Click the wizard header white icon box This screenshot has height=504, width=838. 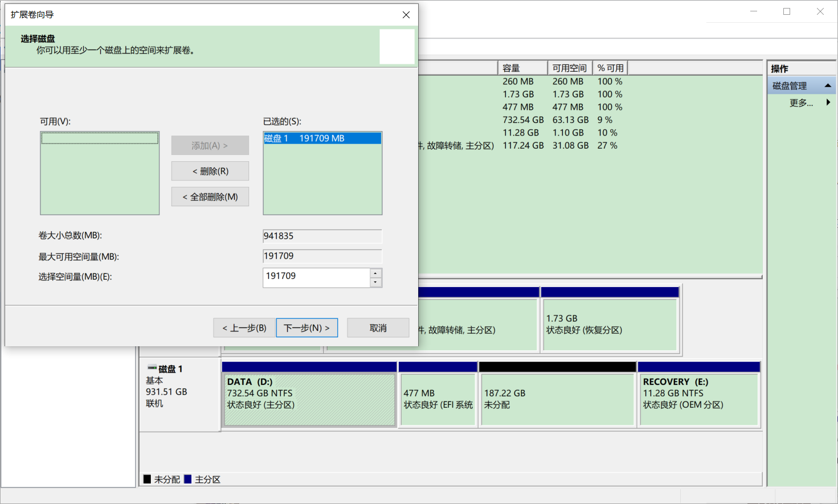click(x=397, y=47)
